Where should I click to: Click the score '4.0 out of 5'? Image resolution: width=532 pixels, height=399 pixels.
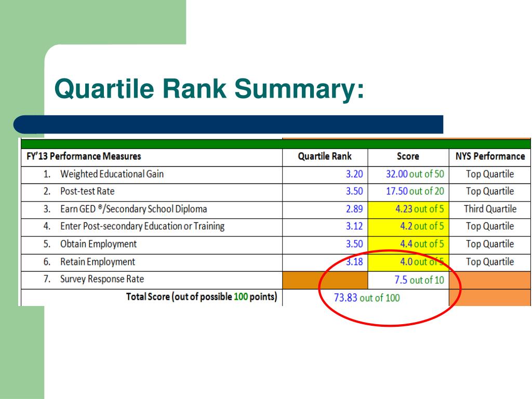pyautogui.click(x=422, y=262)
